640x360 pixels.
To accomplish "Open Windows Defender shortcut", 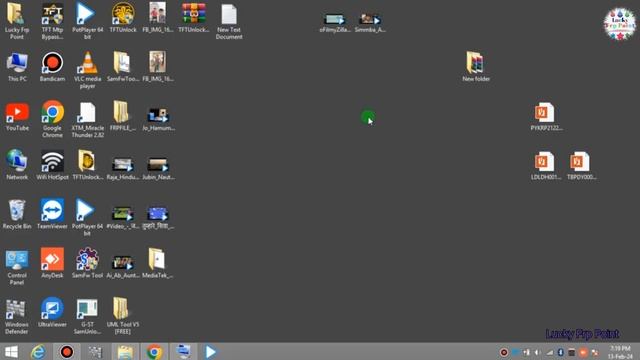I will pos(17,316).
